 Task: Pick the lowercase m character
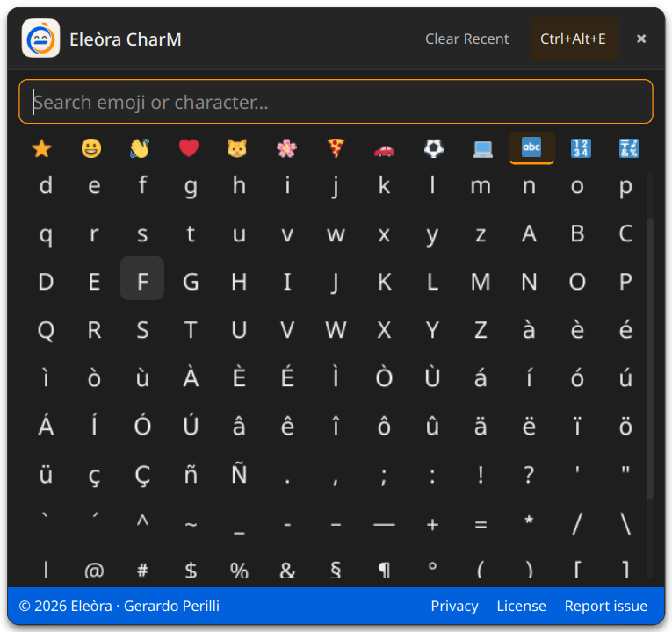[x=481, y=186]
